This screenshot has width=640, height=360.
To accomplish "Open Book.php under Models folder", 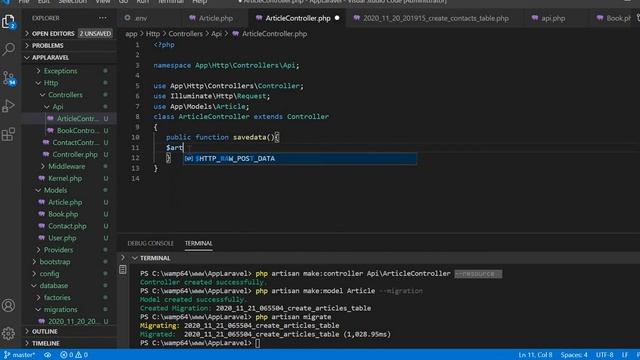I will pyautogui.click(x=63, y=214).
